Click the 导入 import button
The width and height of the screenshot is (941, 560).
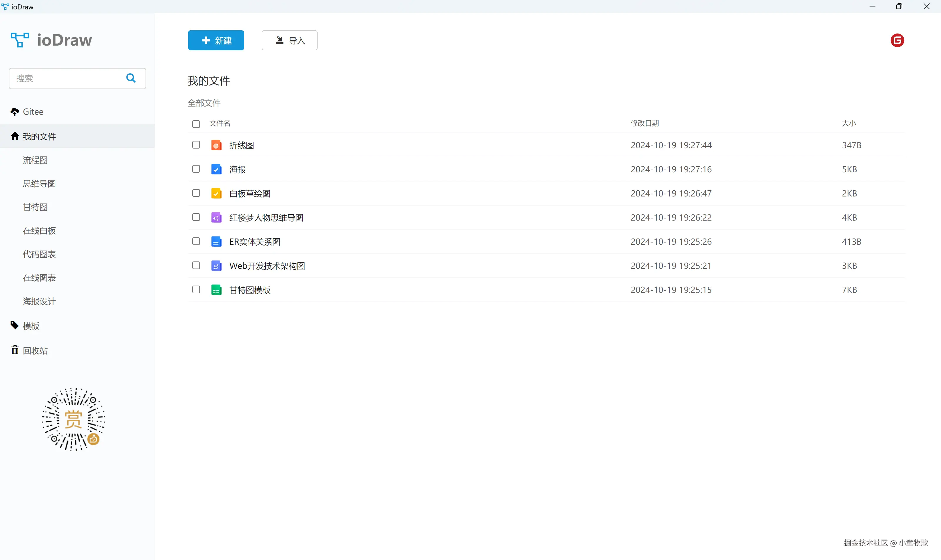coord(289,40)
